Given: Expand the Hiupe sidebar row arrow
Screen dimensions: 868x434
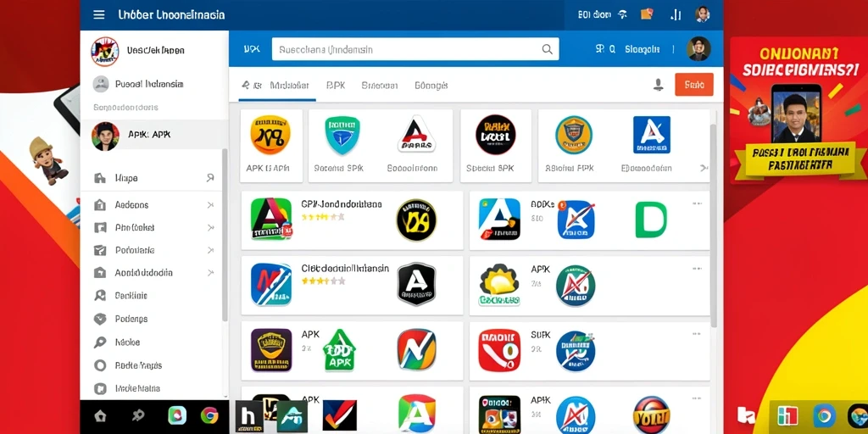Looking at the screenshot, I should tap(210, 178).
